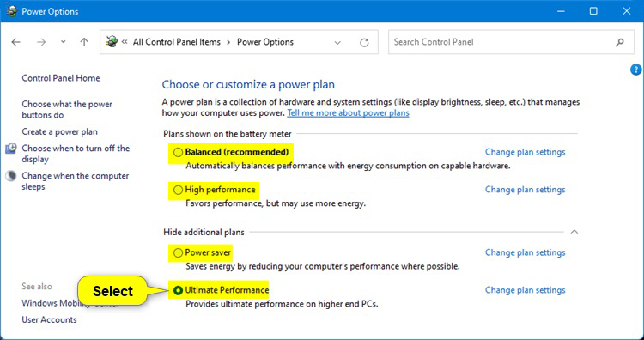Change plan settings for Ultimate Performance
This screenshot has width=644, height=340.
tap(525, 290)
